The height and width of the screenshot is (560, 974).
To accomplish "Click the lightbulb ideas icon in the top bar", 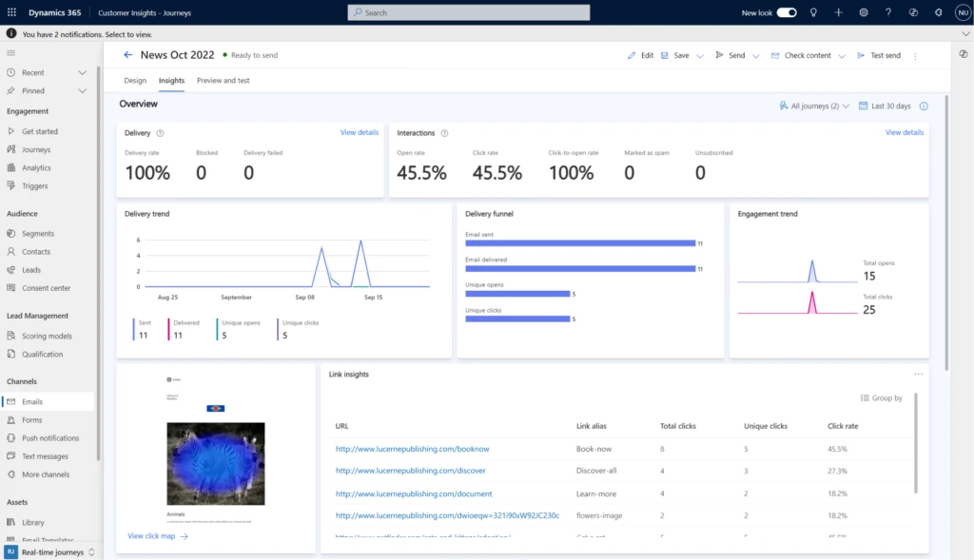I will pyautogui.click(x=813, y=12).
